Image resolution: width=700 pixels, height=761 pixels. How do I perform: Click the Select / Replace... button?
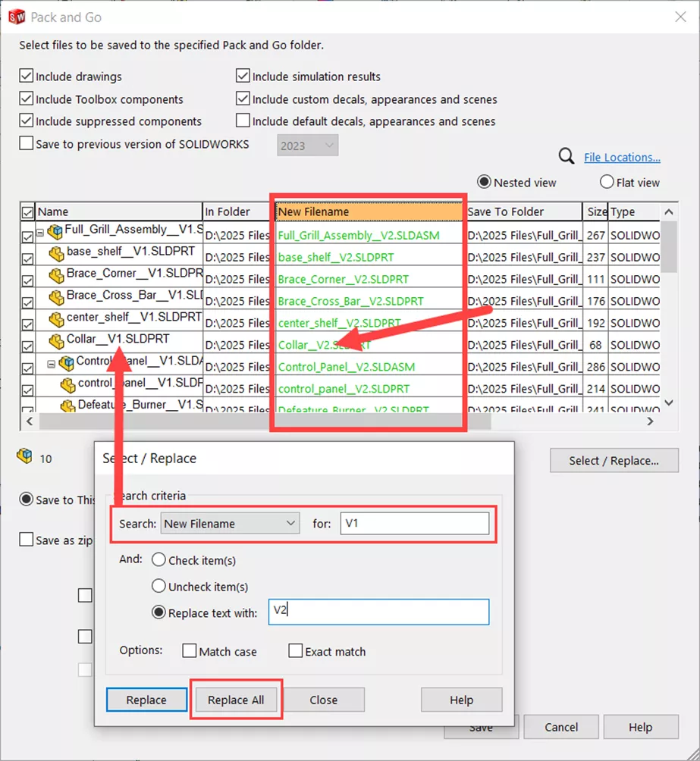(614, 460)
